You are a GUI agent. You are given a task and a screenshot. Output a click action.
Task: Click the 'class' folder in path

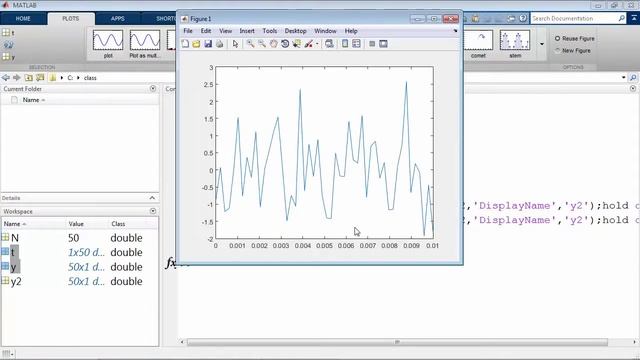coord(90,78)
